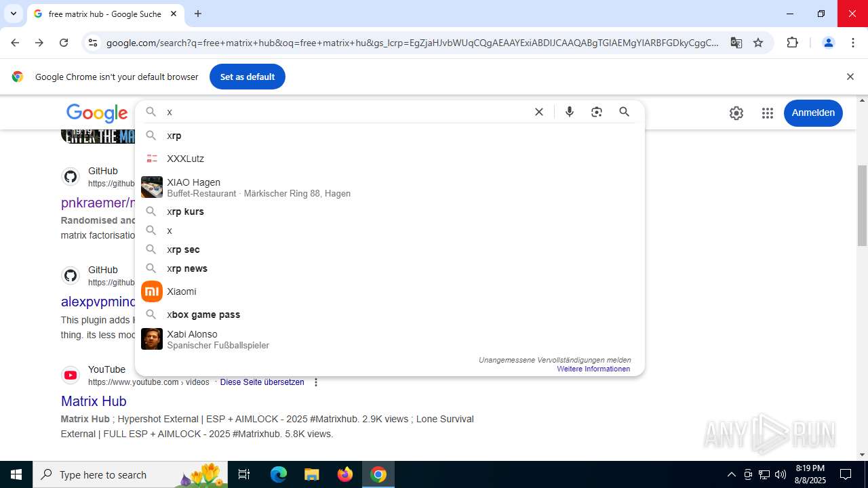868x488 pixels.
Task: Open 'Weitere Informationen' link
Action: coord(593,369)
